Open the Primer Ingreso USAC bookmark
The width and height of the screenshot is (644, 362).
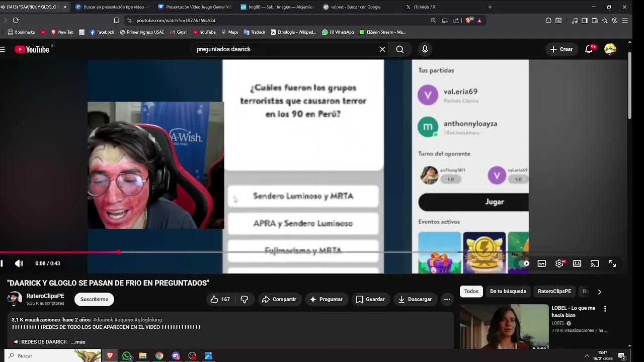142,32
